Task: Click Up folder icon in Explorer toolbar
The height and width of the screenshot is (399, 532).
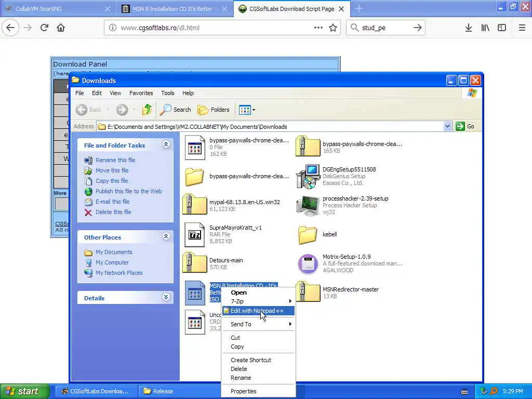Action: click(x=147, y=110)
